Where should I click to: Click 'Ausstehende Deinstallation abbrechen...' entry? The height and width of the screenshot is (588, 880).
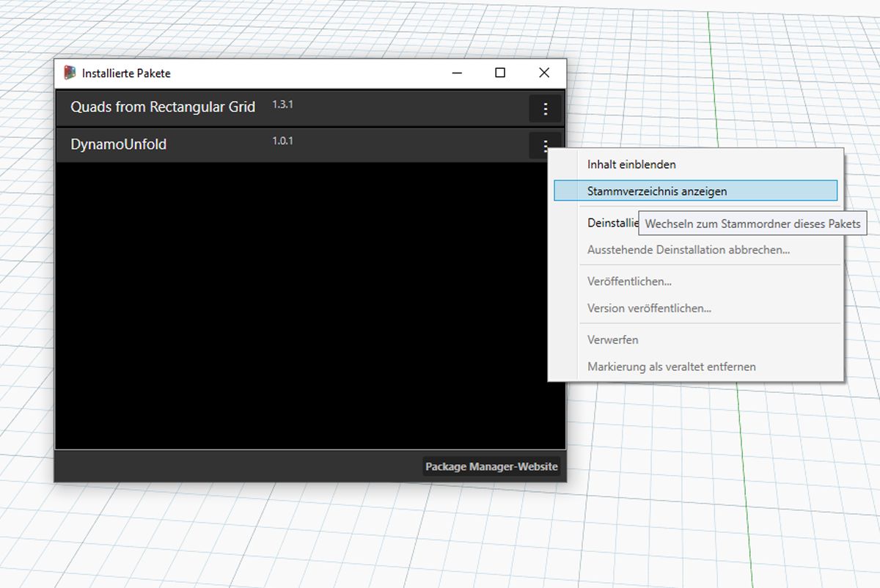click(689, 249)
